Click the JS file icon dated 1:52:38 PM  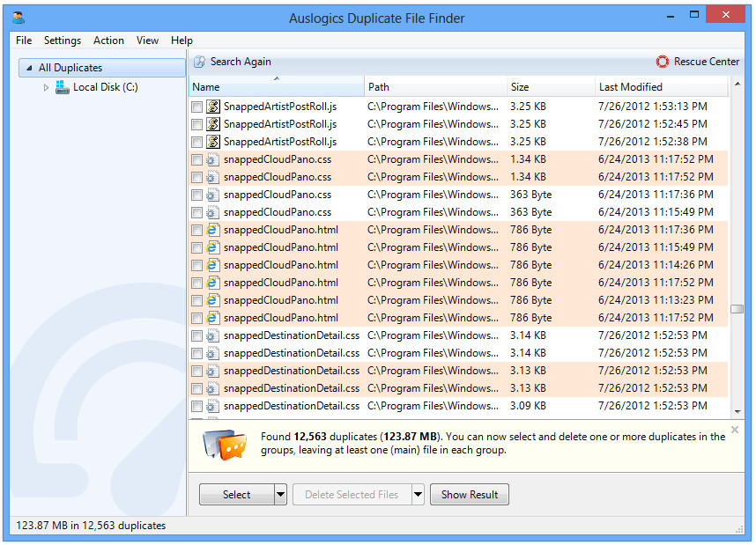(x=213, y=142)
